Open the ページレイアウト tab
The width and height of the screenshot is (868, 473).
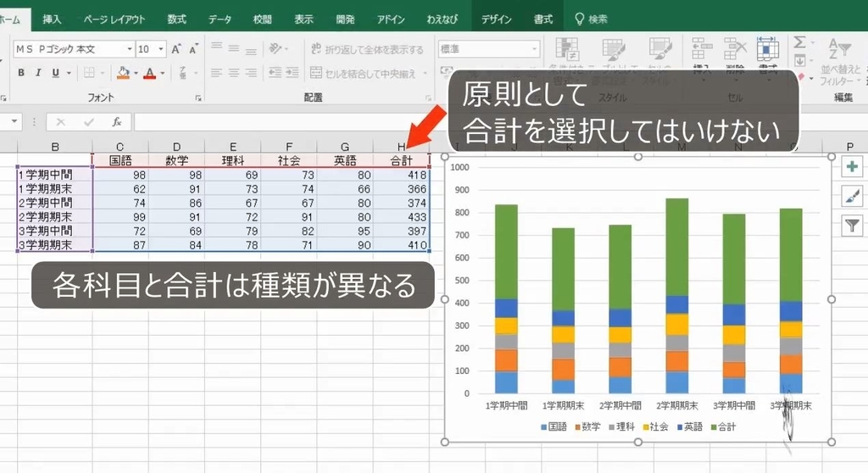click(114, 19)
